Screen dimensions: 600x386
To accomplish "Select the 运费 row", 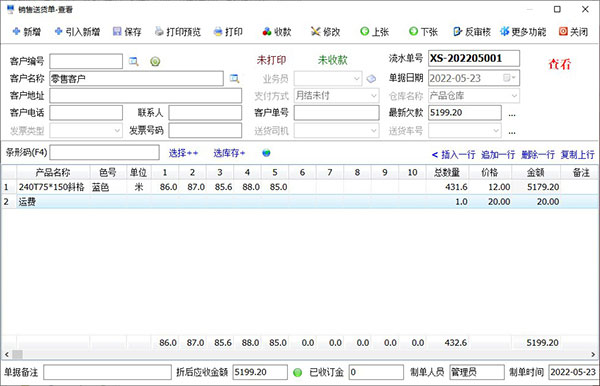I will pyautogui.click(x=300, y=202).
